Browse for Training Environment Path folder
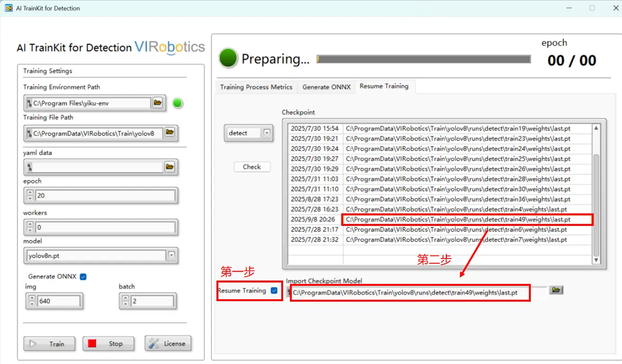 [157, 103]
